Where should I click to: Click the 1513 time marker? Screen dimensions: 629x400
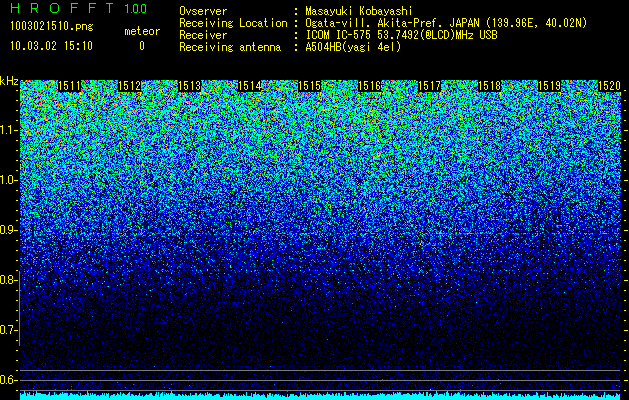point(189,86)
